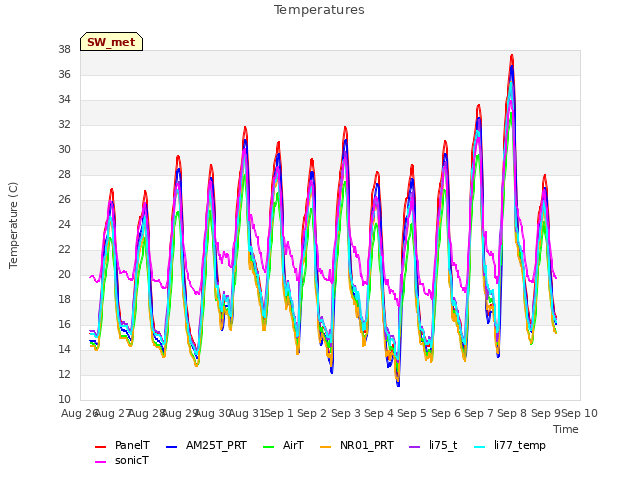This screenshot has width=640, height=480.
Task: Click the 16 y-axis tick label
Action: 64,325
